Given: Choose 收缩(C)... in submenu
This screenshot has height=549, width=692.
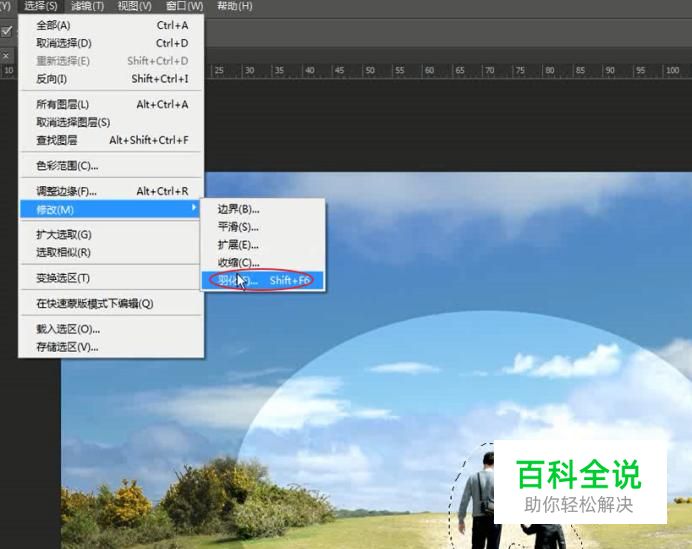Looking at the screenshot, I should pyautogui.click(x=263, y=262).
